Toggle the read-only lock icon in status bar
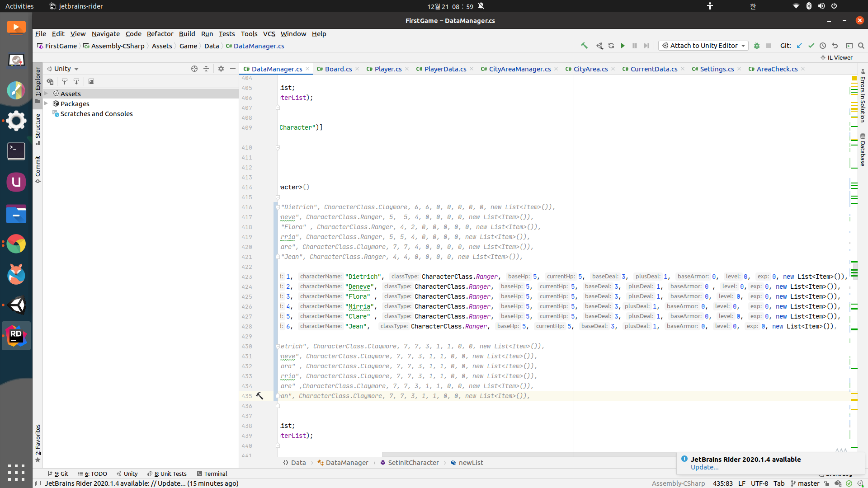Viewport: 868px width, 488px height. [827, 483]
